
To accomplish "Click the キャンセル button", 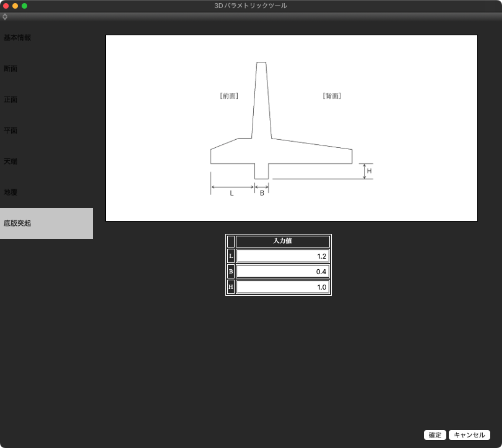I will click(x=469, y=435).
